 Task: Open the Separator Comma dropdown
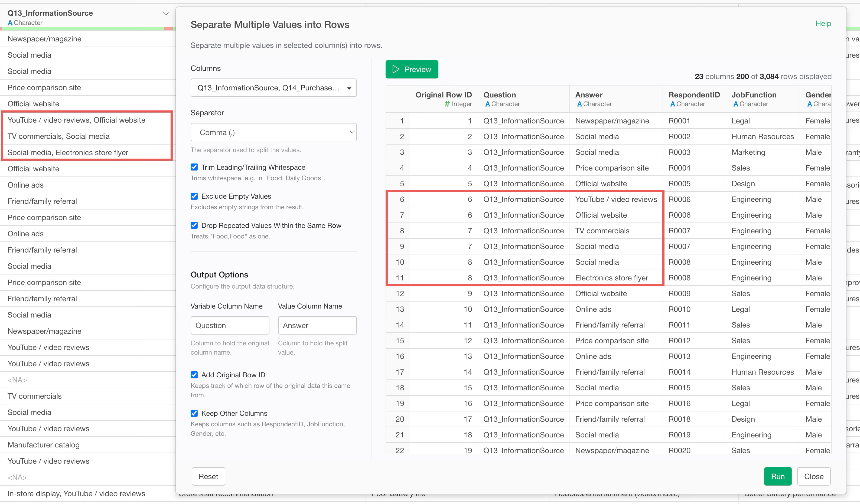pyautogui.click(x=273, y=132)
